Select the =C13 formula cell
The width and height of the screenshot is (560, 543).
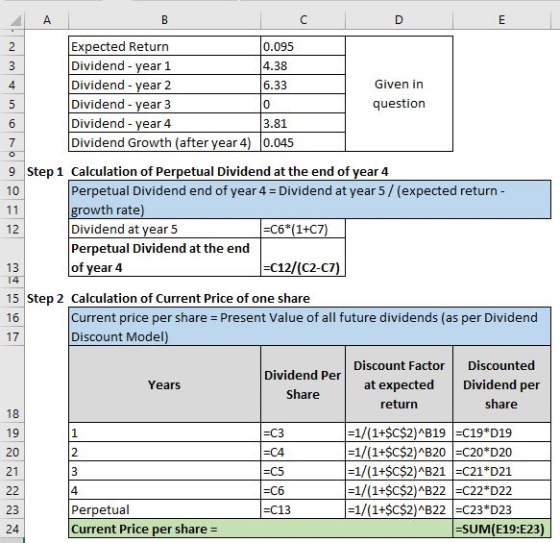tap(303, 509)
